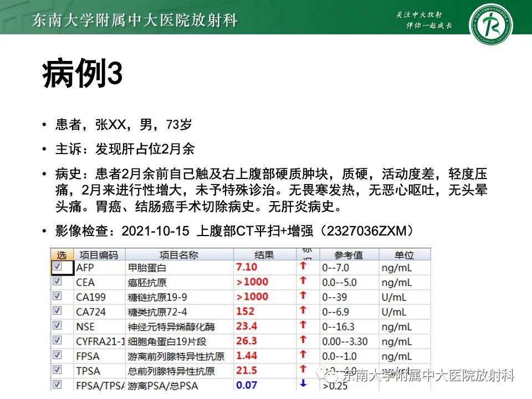The height and width of the screenshot is (399, 532).
Task: Click the red up arrow in CEA row
Action: [x=303, y=280]
